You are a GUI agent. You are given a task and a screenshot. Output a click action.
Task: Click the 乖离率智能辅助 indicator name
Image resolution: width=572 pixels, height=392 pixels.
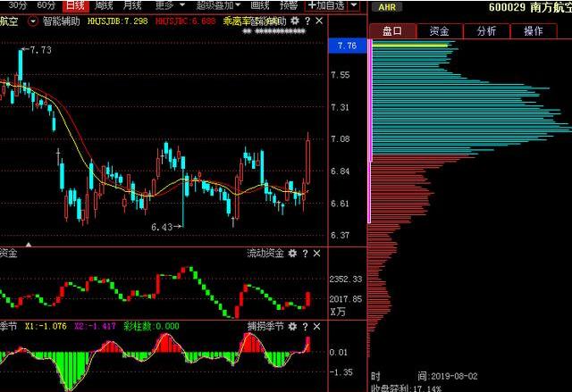point(255,21)
